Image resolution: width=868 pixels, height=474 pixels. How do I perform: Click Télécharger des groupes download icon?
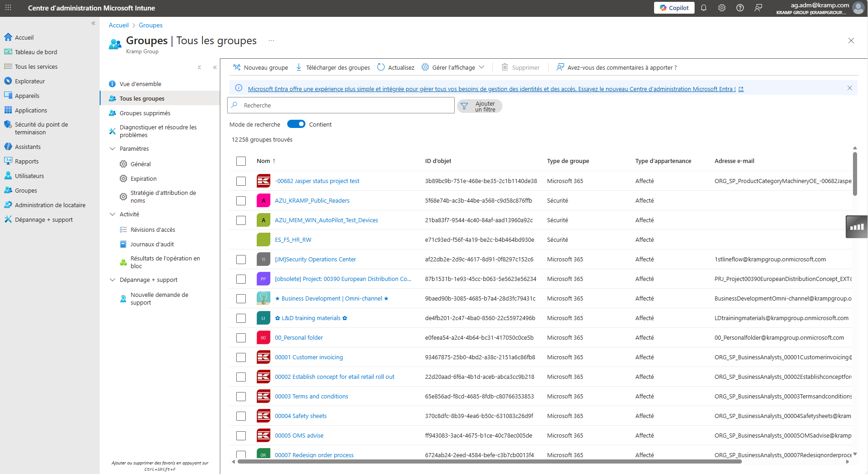pos(299,67)
